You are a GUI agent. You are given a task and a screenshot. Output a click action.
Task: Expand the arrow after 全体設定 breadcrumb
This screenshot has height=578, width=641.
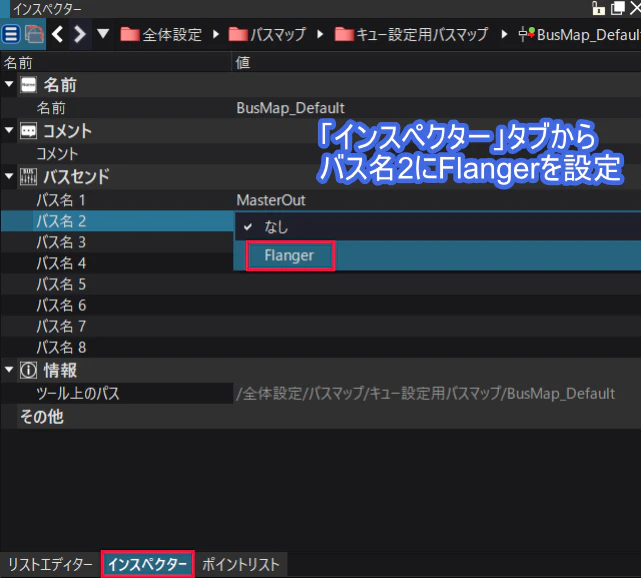point(216,34)
